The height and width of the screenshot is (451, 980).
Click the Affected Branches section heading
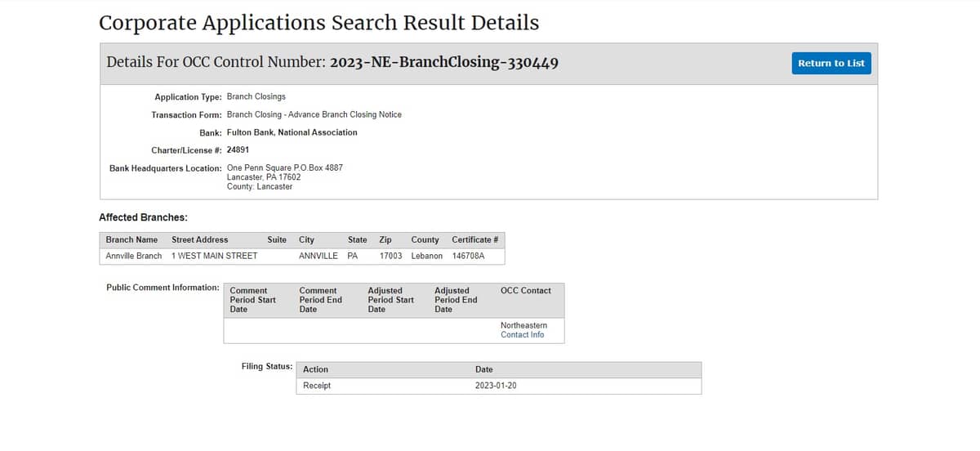pyautogui.click(x=143, y=217)
